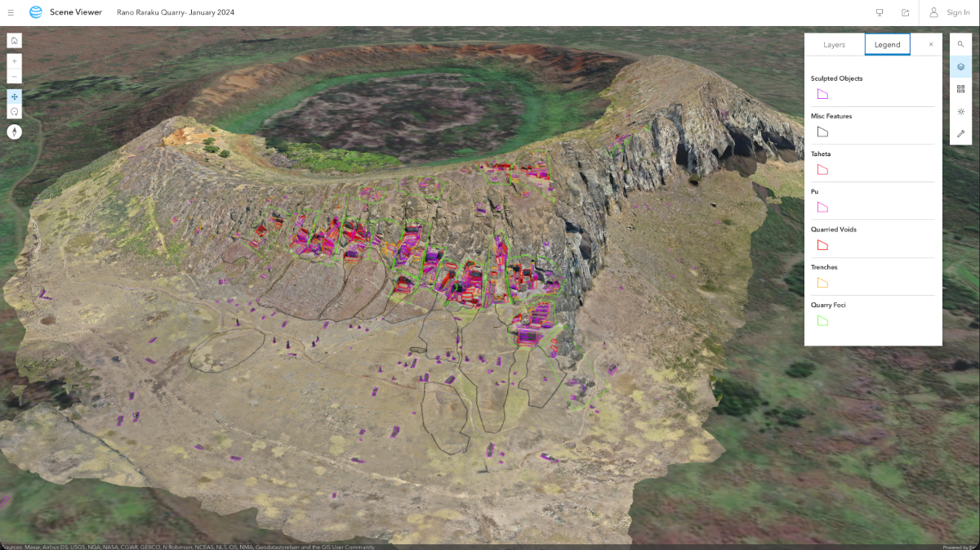This screenshot has width=980, height=550.
Task: Zoom in with the plus button
Action: click(x=14, y=60)
